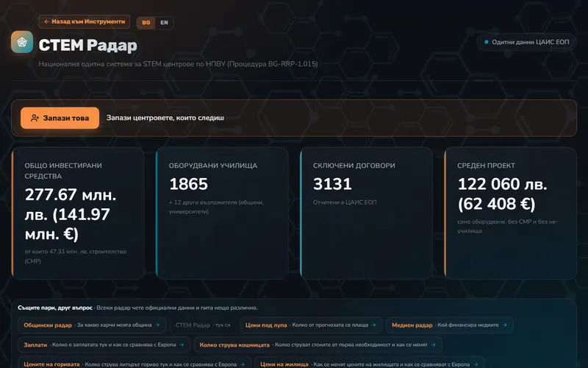Click arrow icon on Цените на горивата chip
Image resolution: width=588 pixels, height=368 pixels.
(243, 364)
